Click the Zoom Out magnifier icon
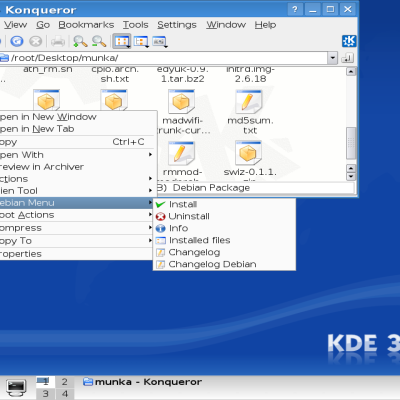This screenshot has width=400, height=400. 99,41
